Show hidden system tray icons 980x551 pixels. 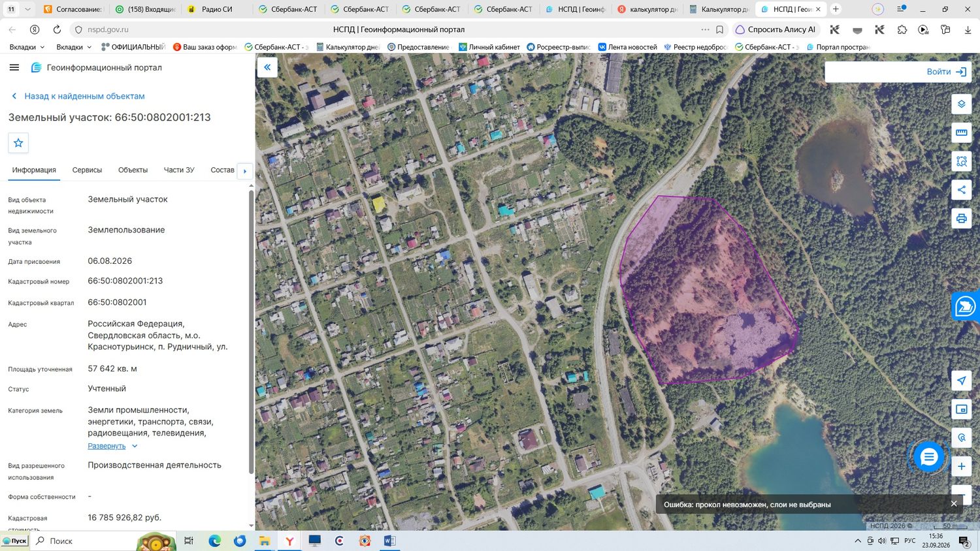click(858, 541)
